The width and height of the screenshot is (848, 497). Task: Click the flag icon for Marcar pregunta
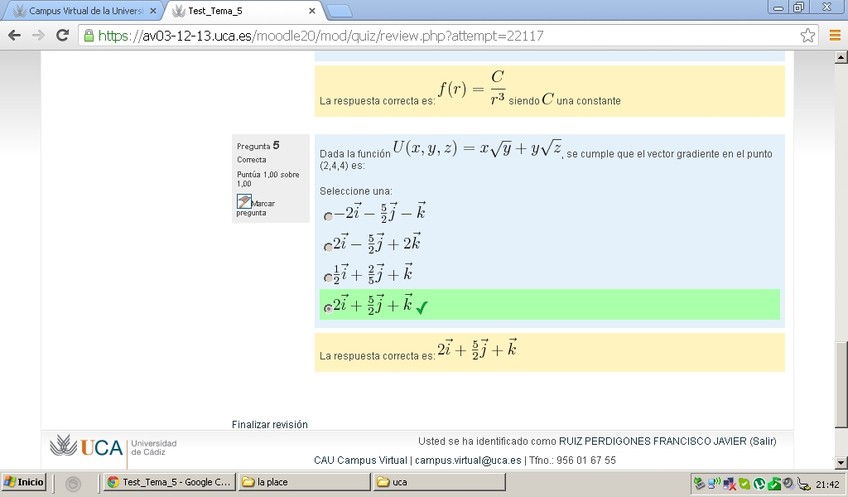tap(244, 202)
